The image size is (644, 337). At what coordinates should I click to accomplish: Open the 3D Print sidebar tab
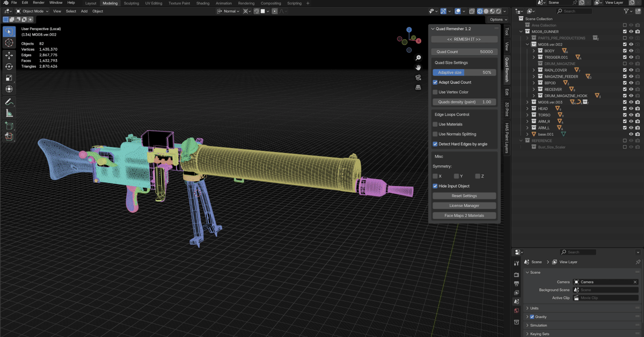pyautogui.click(x=506, y=109)
